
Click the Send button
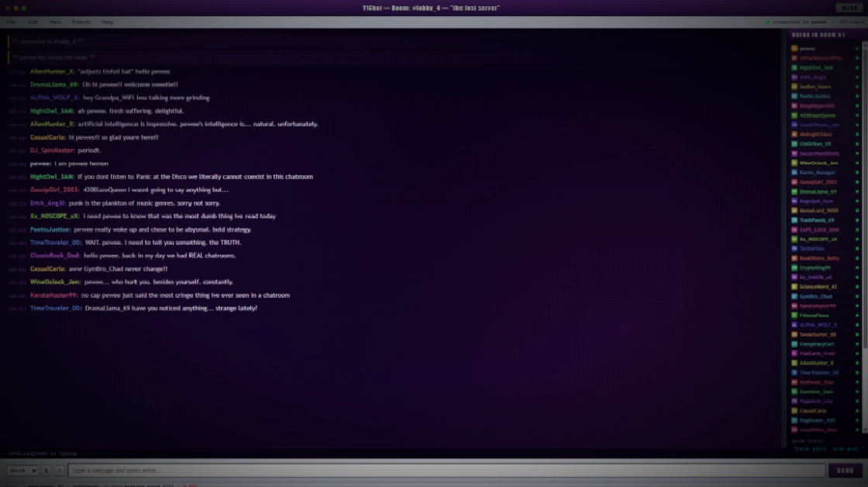(845, 471)
